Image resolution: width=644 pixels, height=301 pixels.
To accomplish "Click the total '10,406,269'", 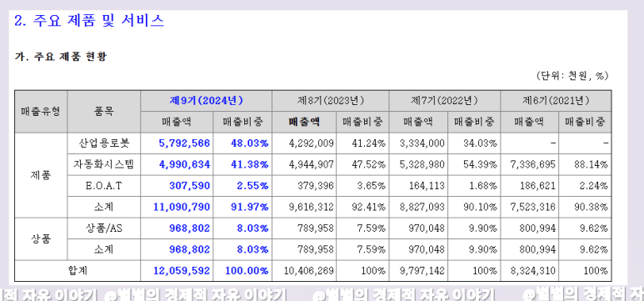I will 309,271.
